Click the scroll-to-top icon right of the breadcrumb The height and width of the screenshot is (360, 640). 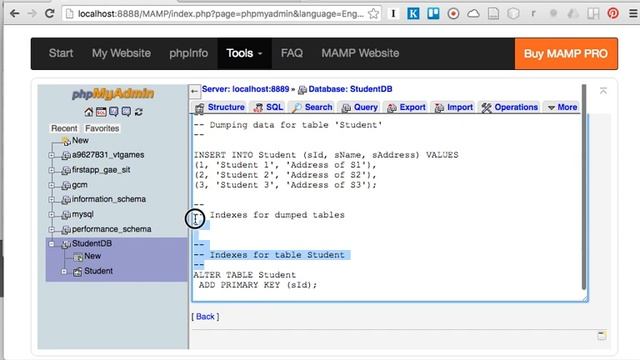(603, 91)
